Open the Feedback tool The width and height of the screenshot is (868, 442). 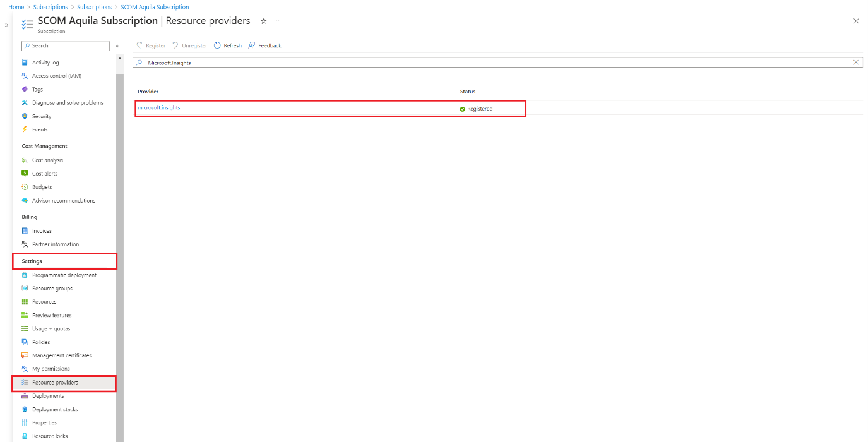(x=265, y=45)
